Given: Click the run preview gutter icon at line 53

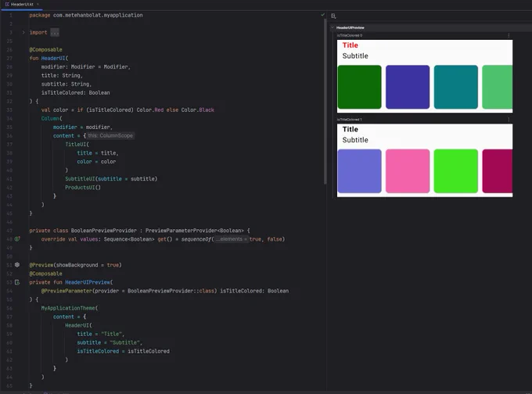Looking at the screenshot, I should pyautogui.click(x=17, y=282).
